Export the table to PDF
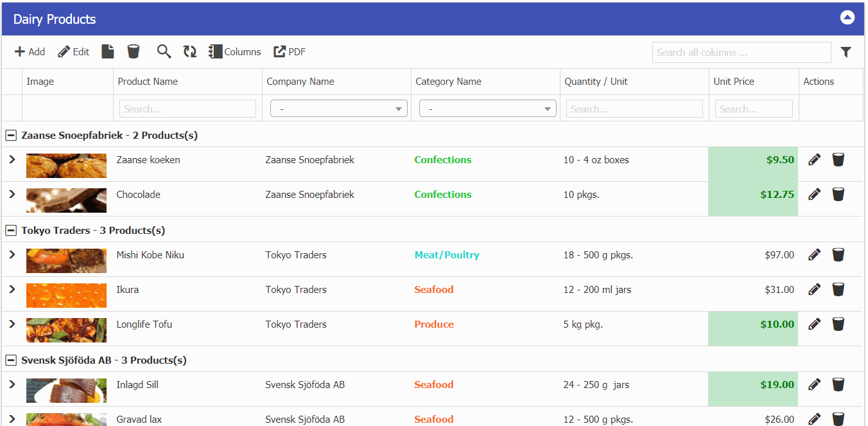 click(290, 52)
